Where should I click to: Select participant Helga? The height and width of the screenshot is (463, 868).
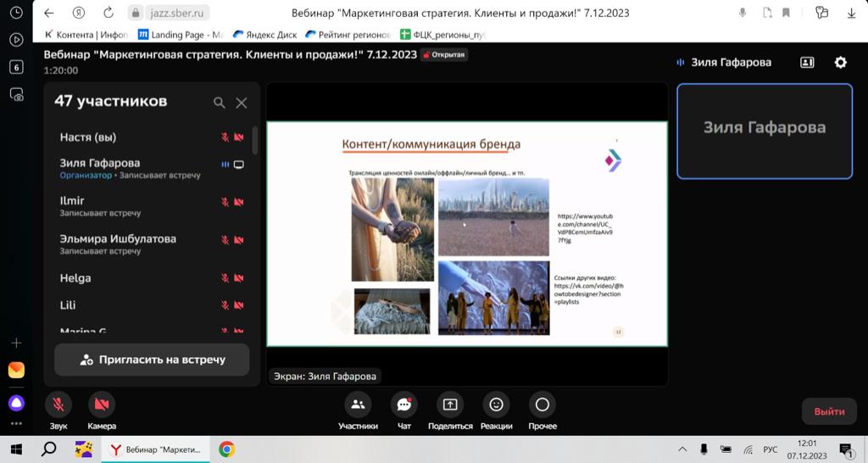click(152, 278)
